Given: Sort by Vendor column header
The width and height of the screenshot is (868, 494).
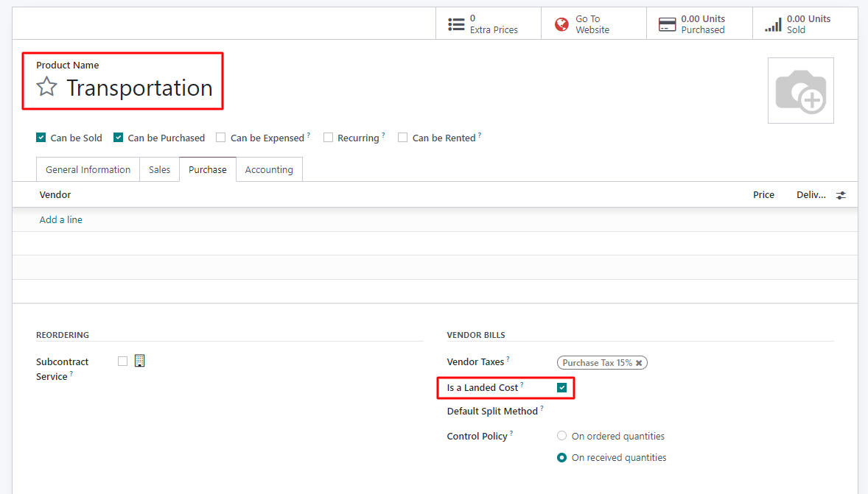Looking at the screenshot, I should click(55, 194).
